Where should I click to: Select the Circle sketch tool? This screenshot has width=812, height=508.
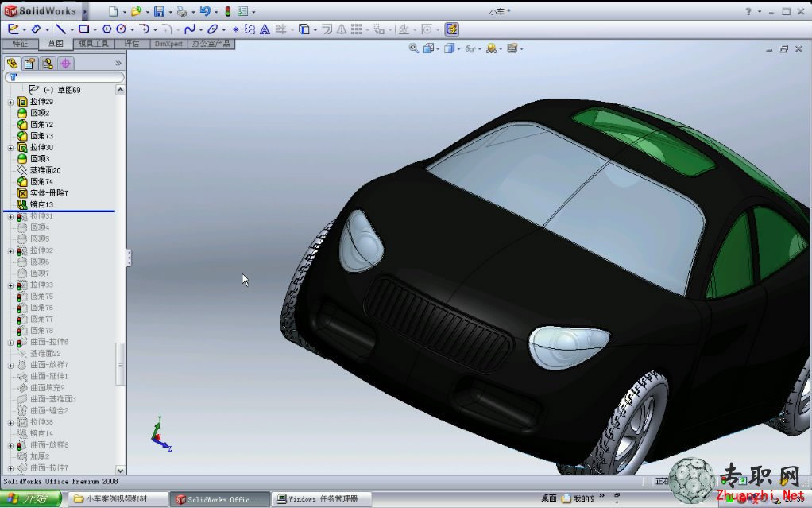click(x=122, y=29)
